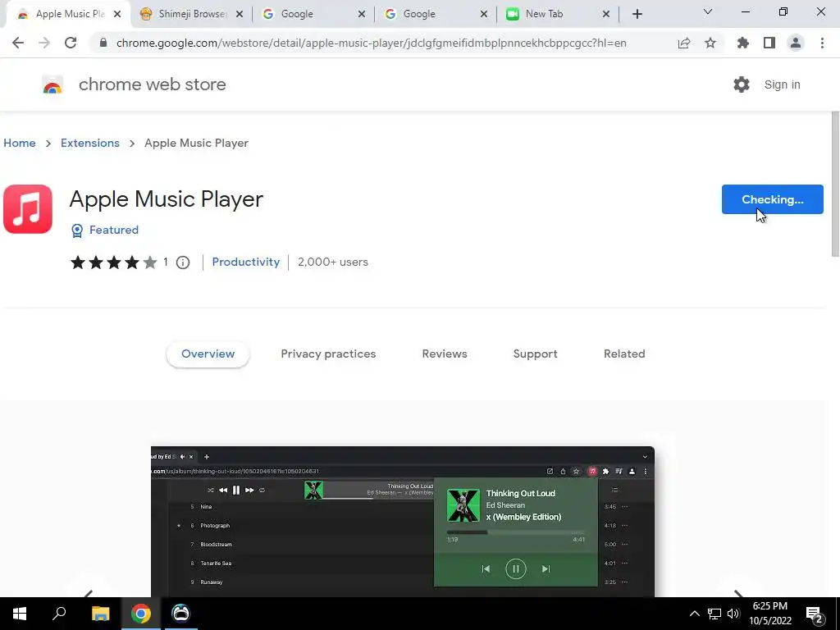
Task: Open the tab search dropdown arrow
Action: (x=708, y=11)
